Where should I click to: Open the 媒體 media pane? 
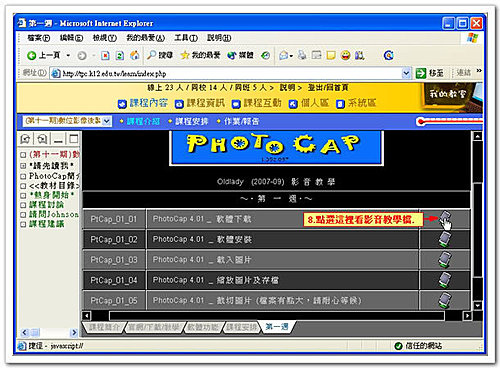[x=240, y=55]
